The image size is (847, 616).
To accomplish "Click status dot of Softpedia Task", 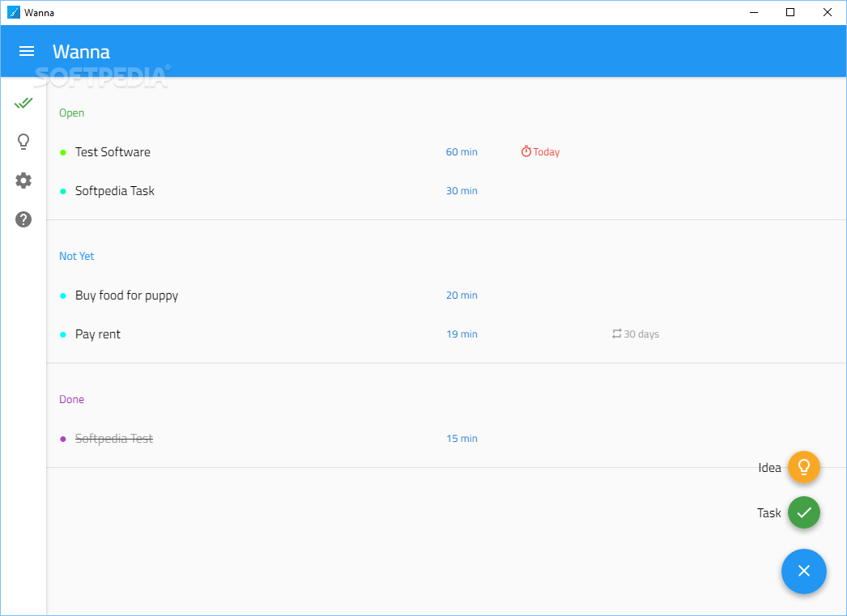I will [x=63, y=191].
